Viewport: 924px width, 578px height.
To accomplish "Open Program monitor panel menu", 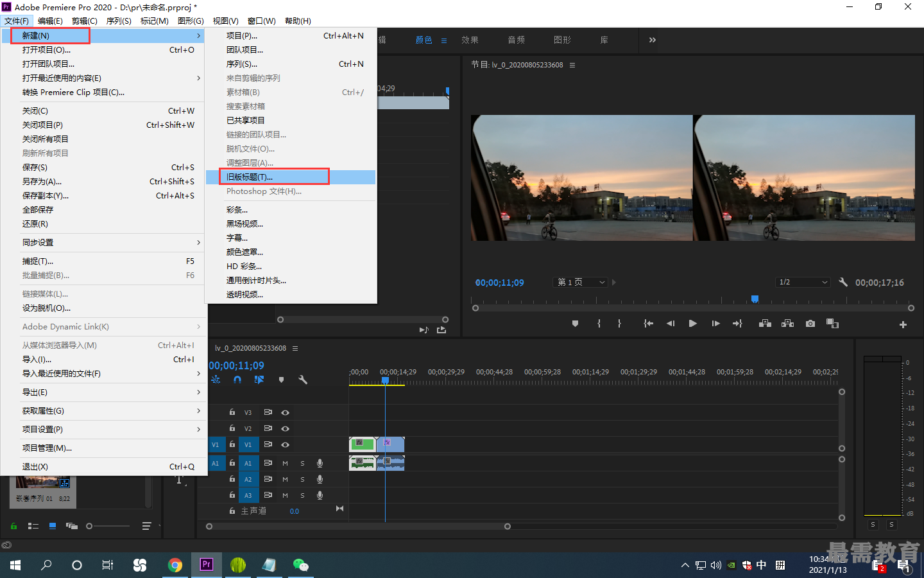I will [572, 65].
